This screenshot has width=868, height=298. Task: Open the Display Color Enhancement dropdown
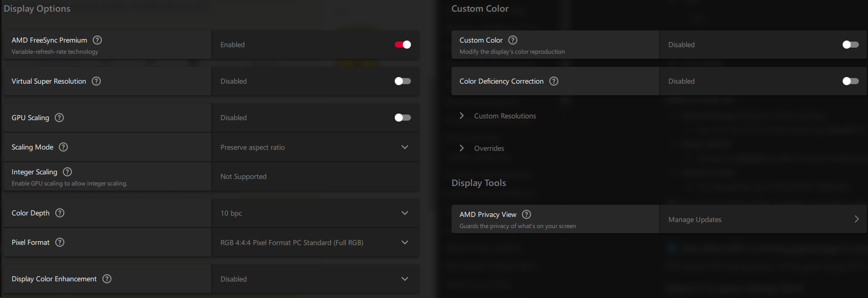pos(315,279)
